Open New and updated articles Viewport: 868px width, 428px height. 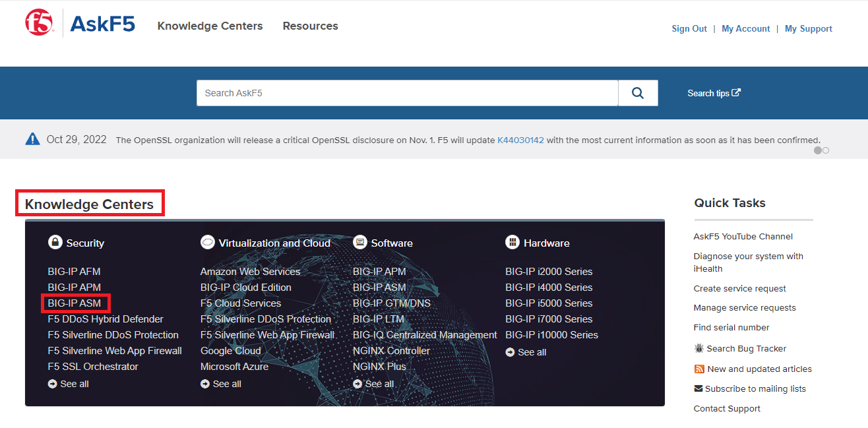click(760, 369)
